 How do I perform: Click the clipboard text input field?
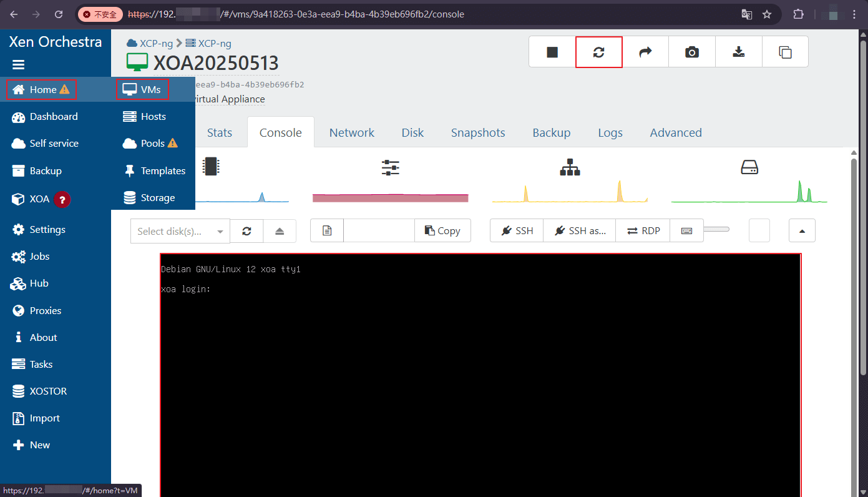point(379,231)
